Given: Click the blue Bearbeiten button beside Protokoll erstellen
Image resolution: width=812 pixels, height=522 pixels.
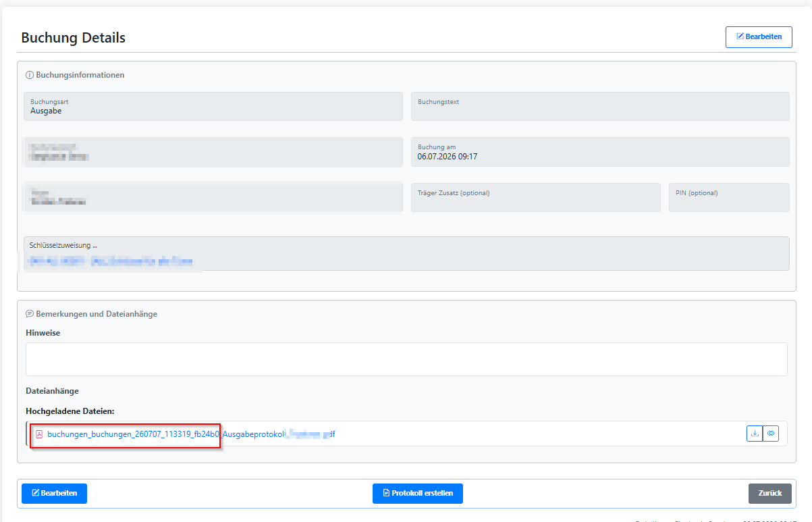Looking at the screenshot, I should [54, 494].
